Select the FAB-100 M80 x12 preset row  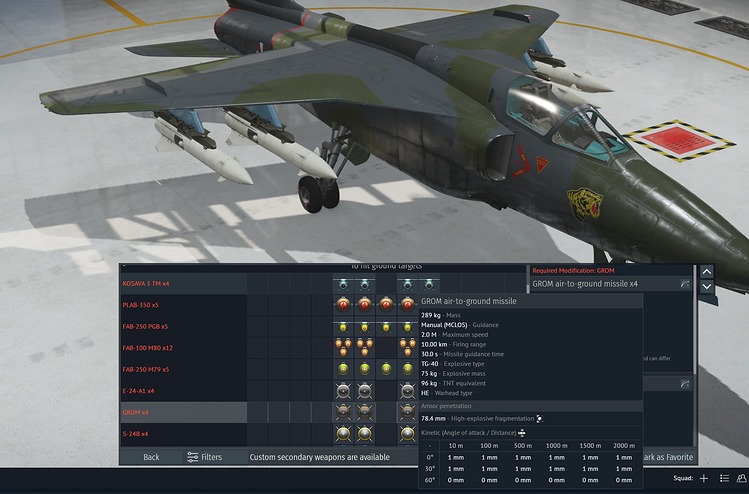tap(183, 348)
